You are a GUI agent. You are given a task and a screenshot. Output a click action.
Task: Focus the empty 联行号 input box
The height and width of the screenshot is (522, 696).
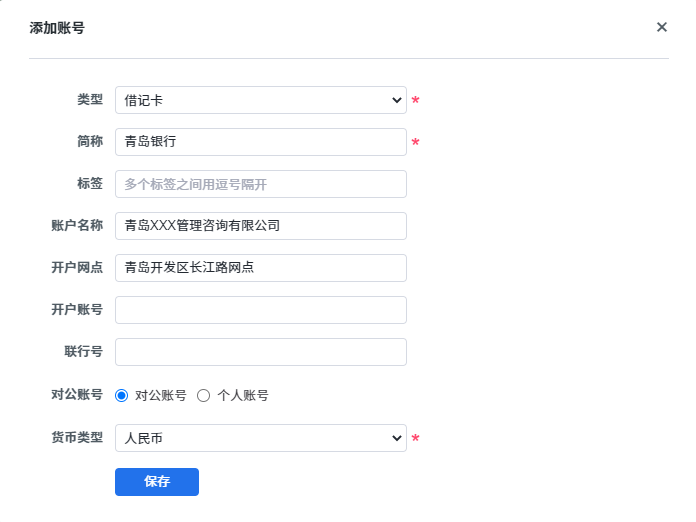coord(260,352)
